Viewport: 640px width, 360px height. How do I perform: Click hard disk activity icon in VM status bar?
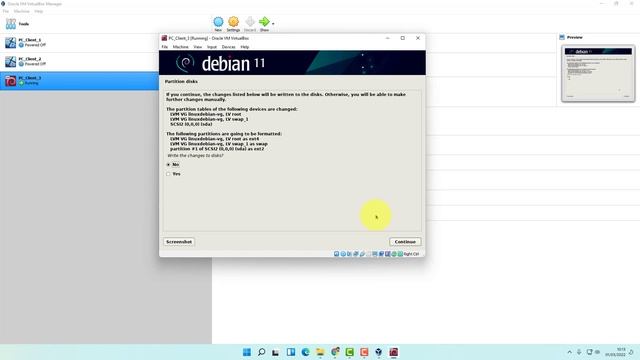[x=336, y=254]
